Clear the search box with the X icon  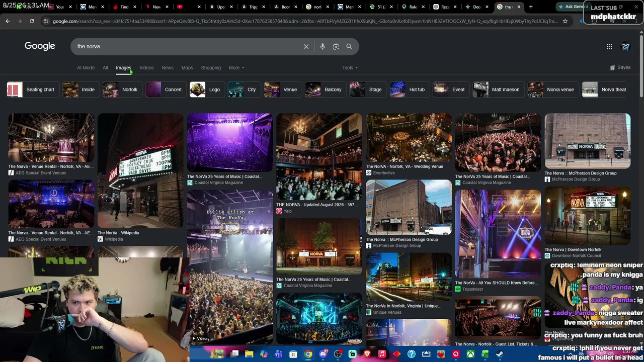click(x=306, y=46)
